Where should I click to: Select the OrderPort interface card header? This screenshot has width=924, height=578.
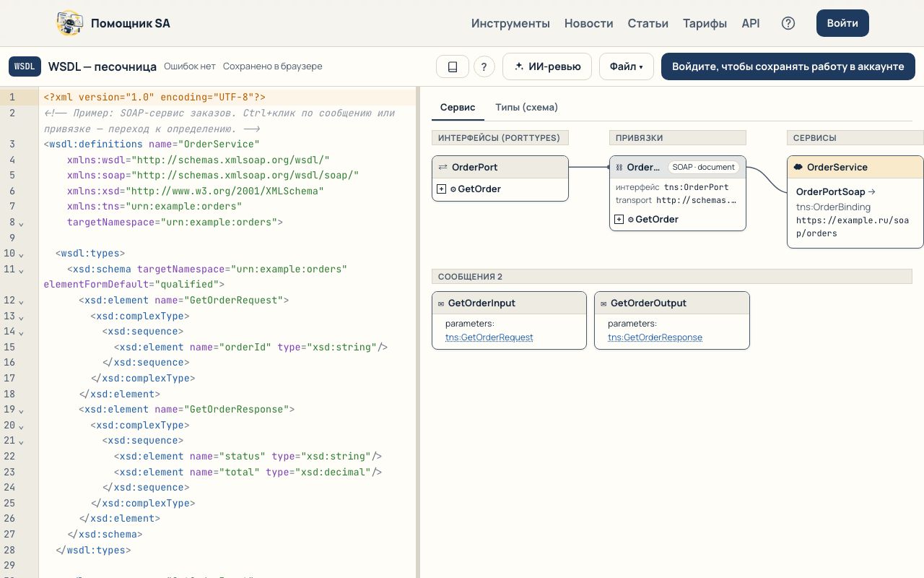coord(500,167)
